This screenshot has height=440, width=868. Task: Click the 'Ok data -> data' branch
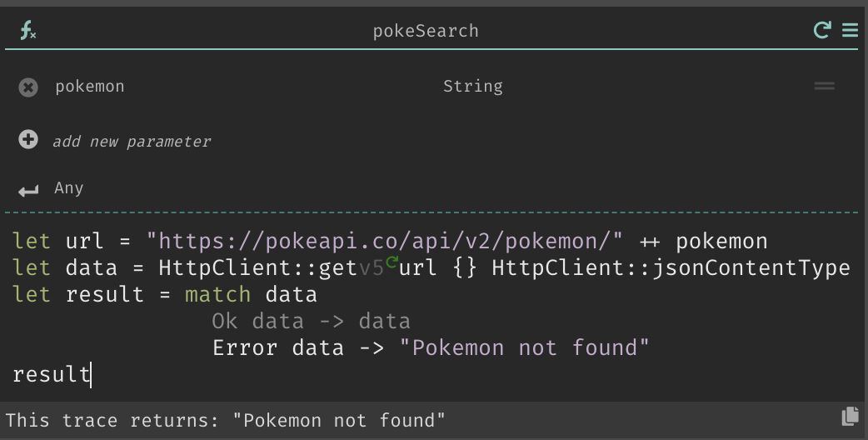point(311,322)
